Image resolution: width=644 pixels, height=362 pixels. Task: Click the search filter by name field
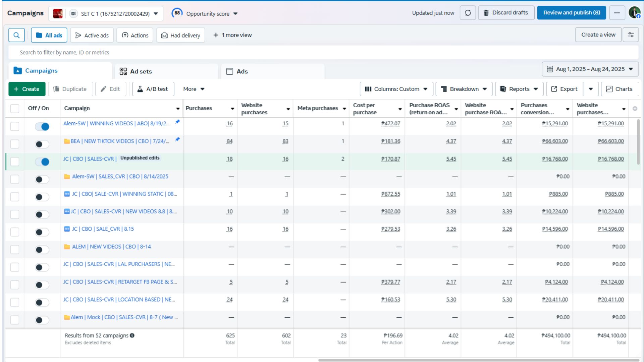click(x=323, y=53)
